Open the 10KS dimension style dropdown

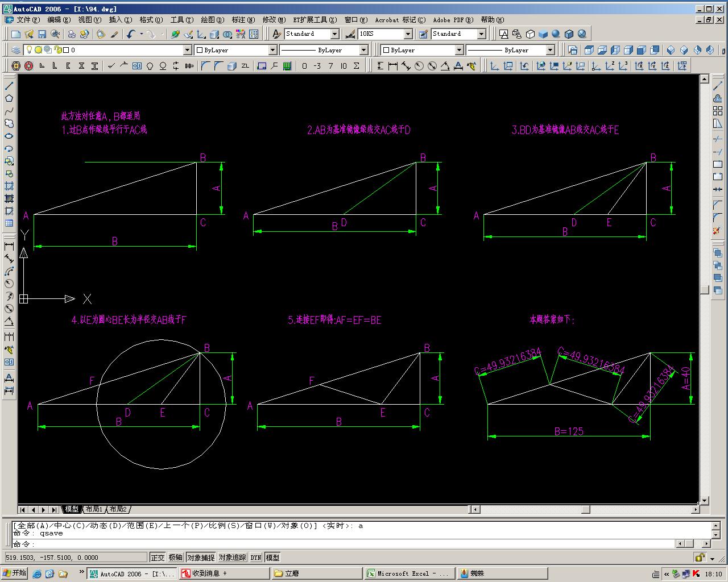coord(408,34)
